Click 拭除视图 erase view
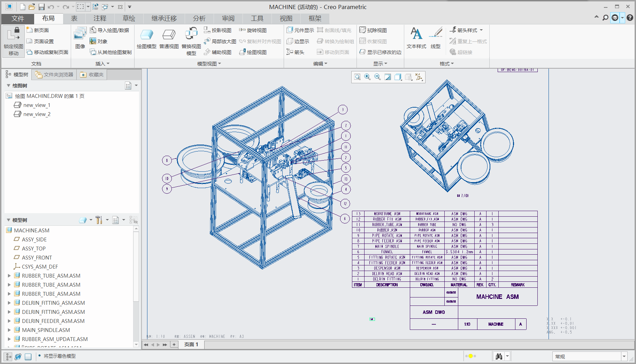The image size is (636, 364). coord(373,30)
